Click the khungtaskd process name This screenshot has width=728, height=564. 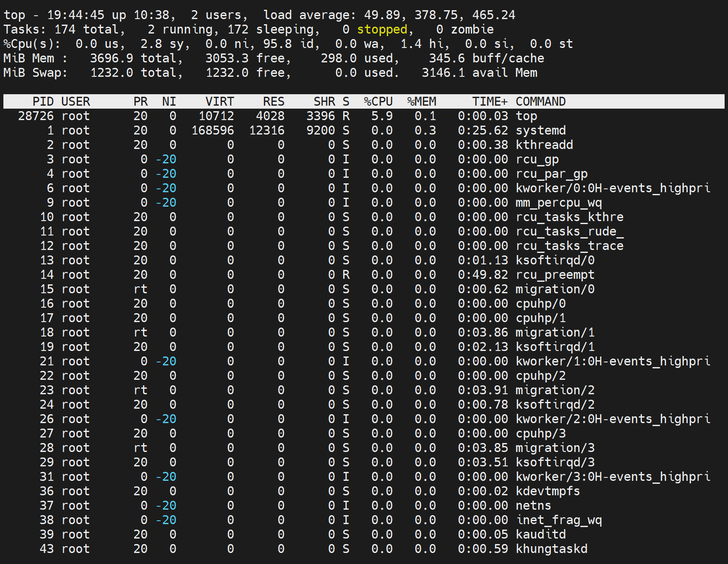tap(551, 549)
